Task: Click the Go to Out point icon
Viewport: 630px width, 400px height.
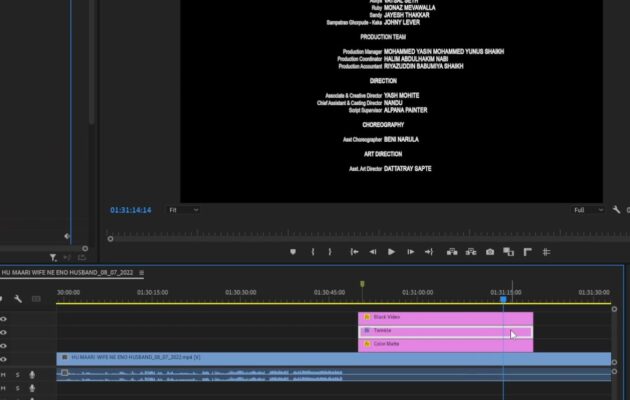Action: (430, 252)
